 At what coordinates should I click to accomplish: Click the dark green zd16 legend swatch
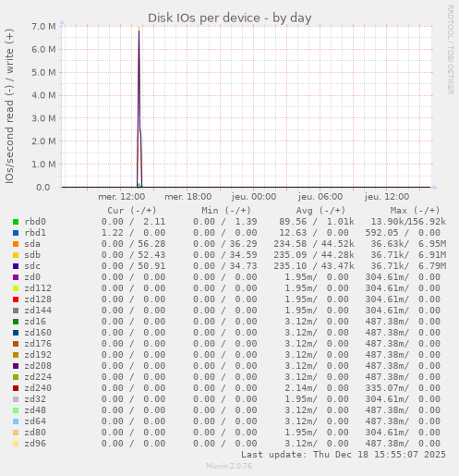16,322
